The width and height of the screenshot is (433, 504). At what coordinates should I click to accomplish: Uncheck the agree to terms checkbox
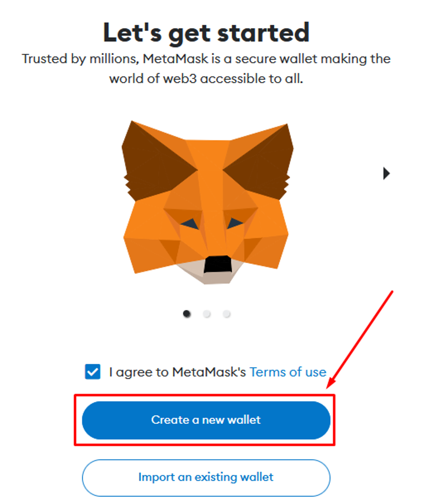tap(93, 372)
